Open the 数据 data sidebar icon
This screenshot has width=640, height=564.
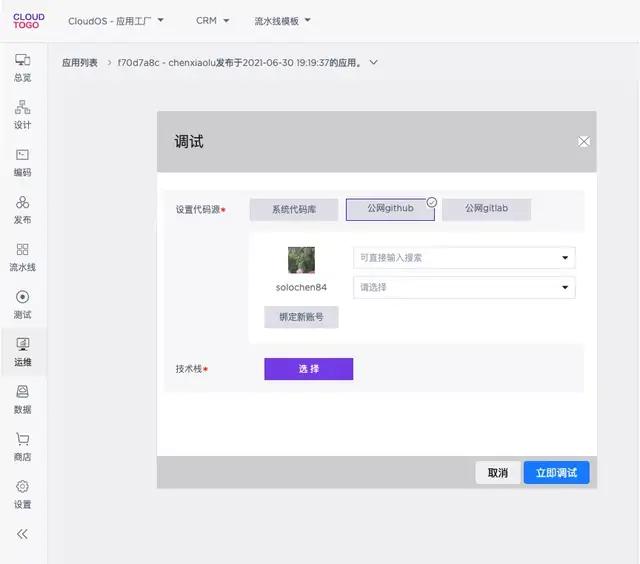point(22,399)
